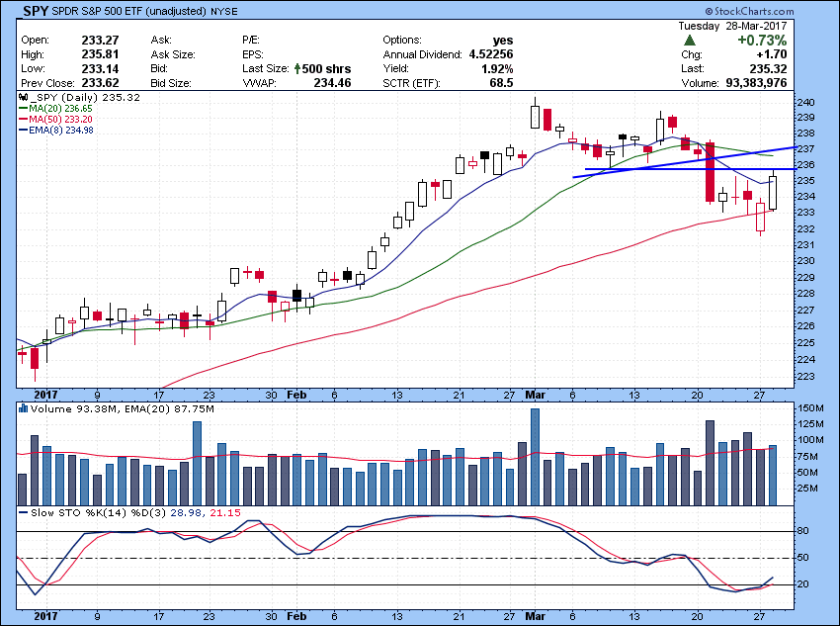
Task: Click the 'Slow STO %K(14) %D(3)' indicator label
Action: (99, 513)
